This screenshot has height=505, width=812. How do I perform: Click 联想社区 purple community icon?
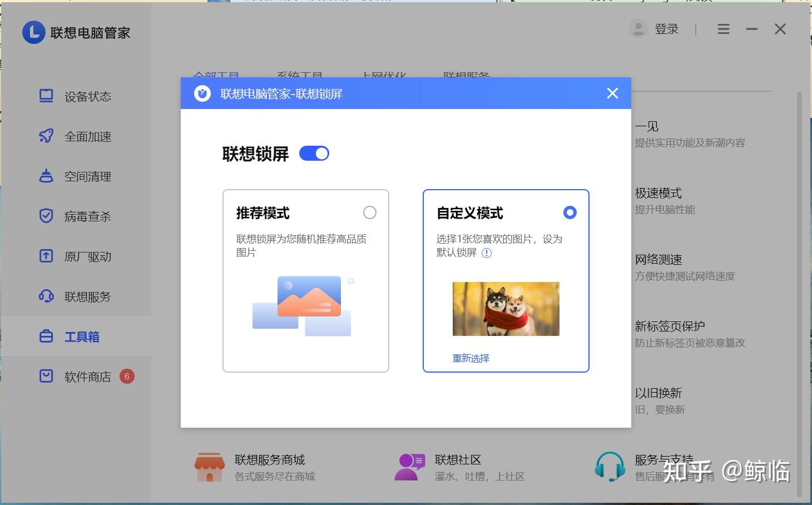click(x=410, y=467)
